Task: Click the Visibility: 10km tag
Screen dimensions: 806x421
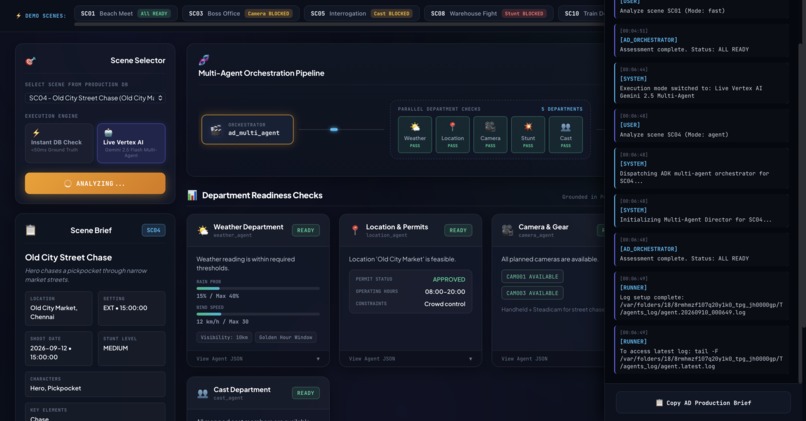Action: pyautogui.click(x=224, y=337)
